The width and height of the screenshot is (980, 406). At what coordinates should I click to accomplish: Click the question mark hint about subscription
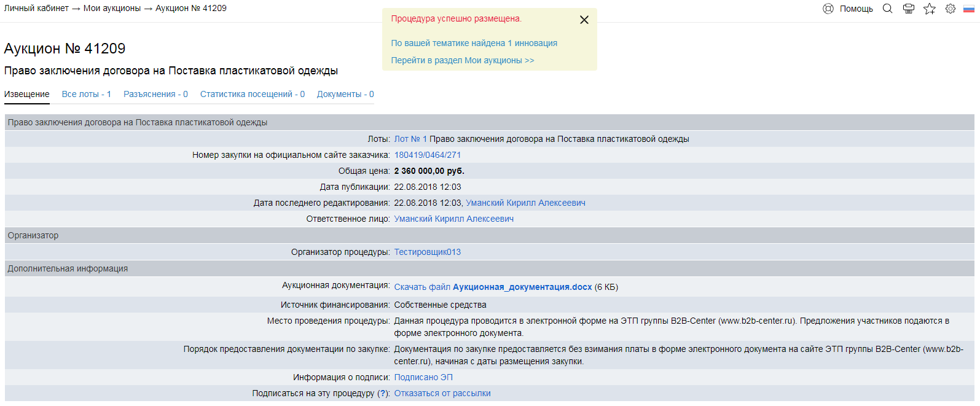tap(383, 394)
